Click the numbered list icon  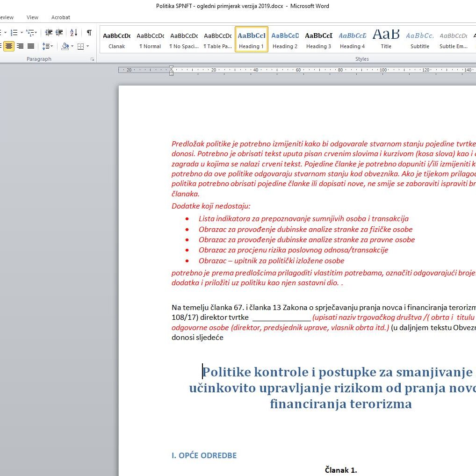(x=14, y=33)
